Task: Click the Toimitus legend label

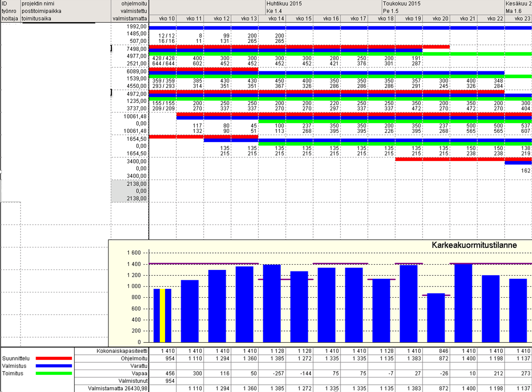Action: point(13,373)
